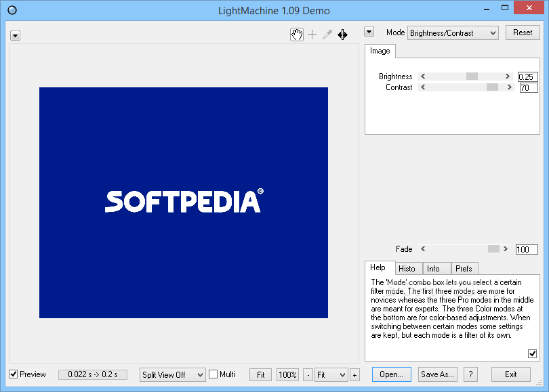The width and height of the screenshot is (549, 392).
Task: Select the eyedropper color picker tool
Action: coord(327,35)
